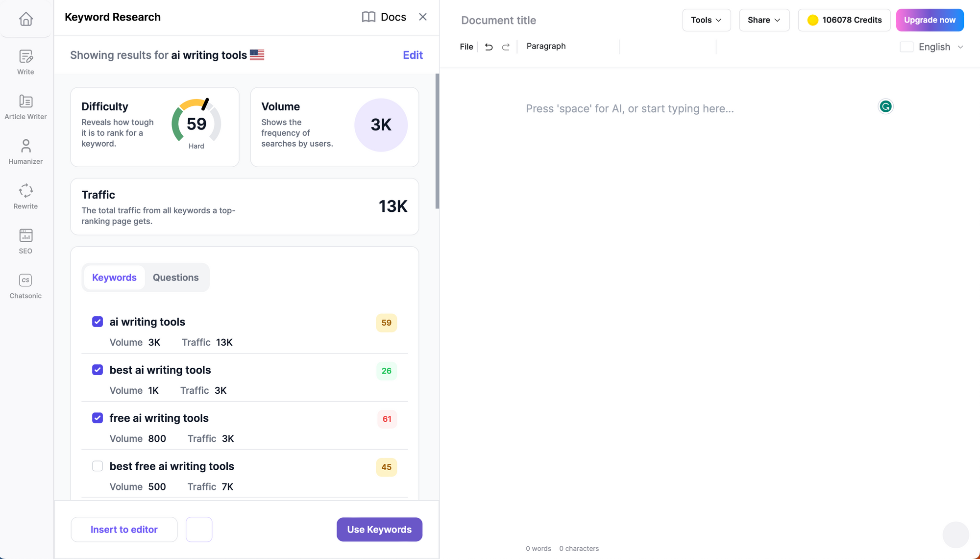Viewport: 980px width, 559px height.
Task: Click the Use Keywords button
Action: tap(379, 530)
